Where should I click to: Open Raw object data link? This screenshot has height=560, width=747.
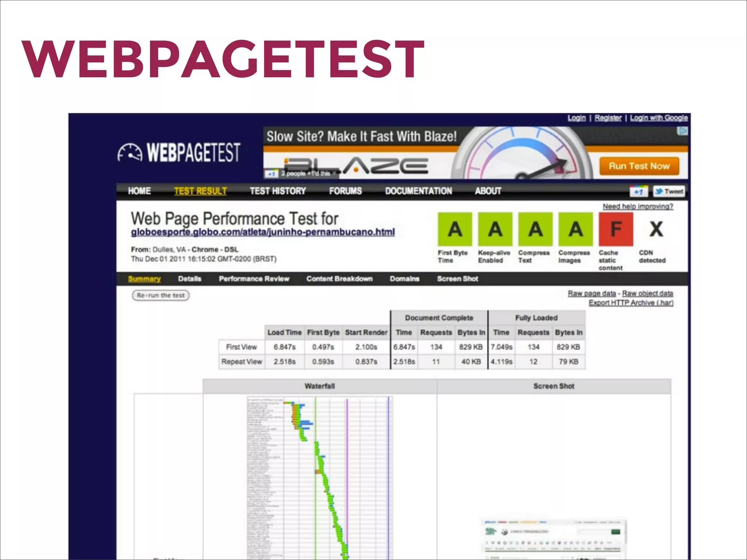[647, 293]
